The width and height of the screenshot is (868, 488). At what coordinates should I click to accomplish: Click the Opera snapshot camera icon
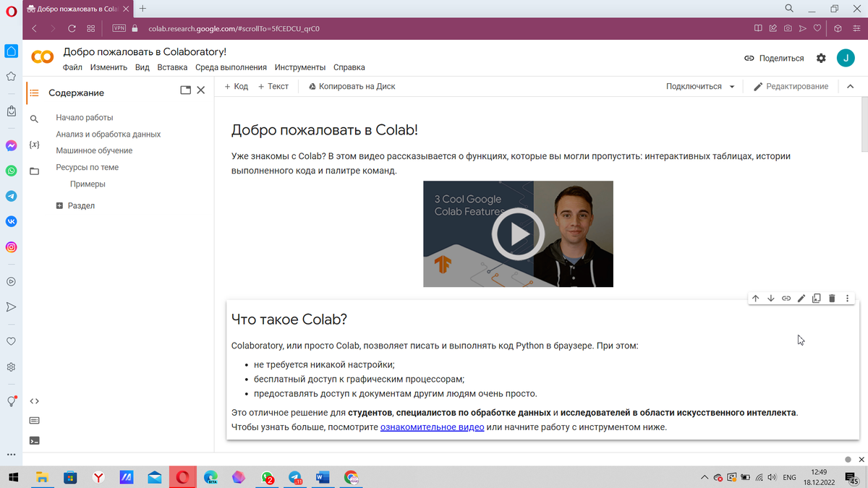pos(787,29)
